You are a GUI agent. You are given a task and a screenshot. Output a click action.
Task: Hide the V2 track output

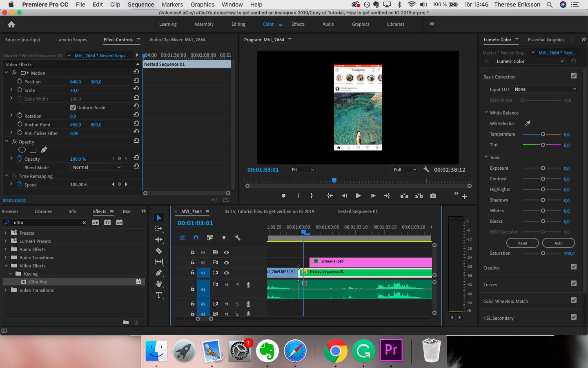[x=226, y=263]
